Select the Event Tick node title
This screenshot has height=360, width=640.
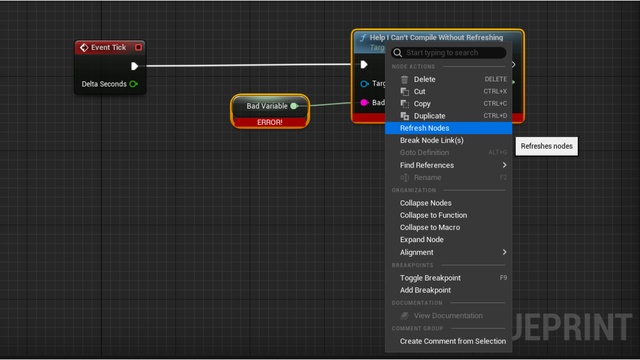[x=109, y=47]
